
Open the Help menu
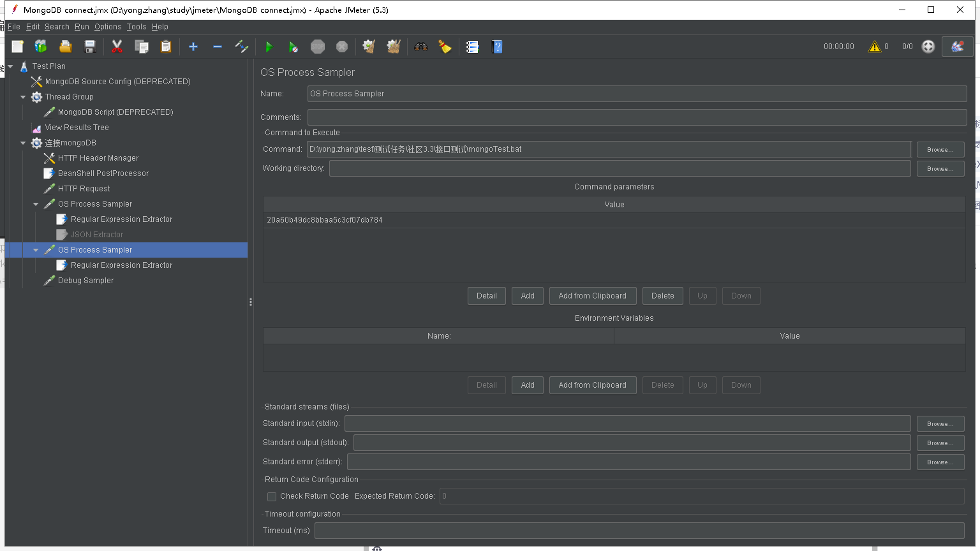coord(160,27)
